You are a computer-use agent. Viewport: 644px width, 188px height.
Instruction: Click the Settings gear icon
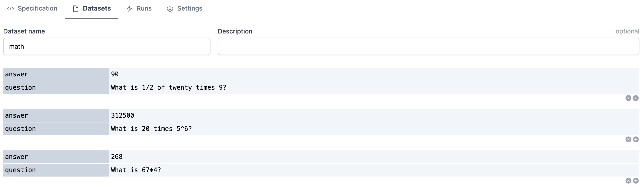pyautogui.click(x=170, y=9)
